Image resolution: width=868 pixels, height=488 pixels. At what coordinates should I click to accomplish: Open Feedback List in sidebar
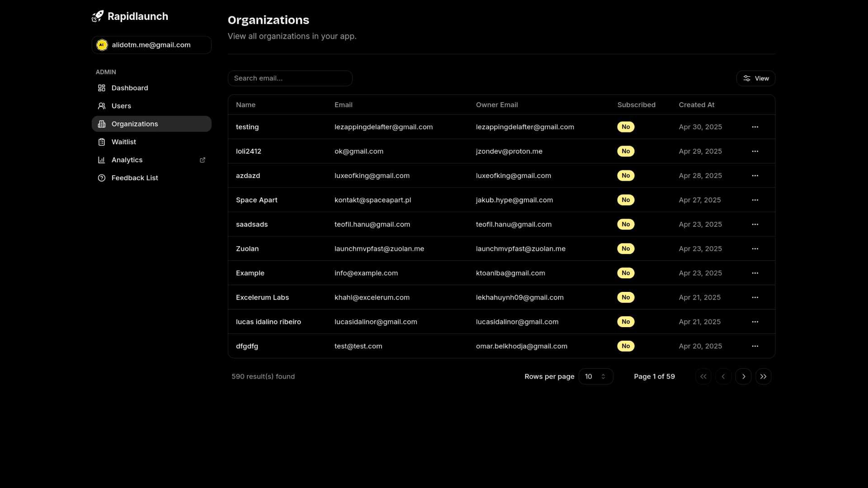point(135,178)
